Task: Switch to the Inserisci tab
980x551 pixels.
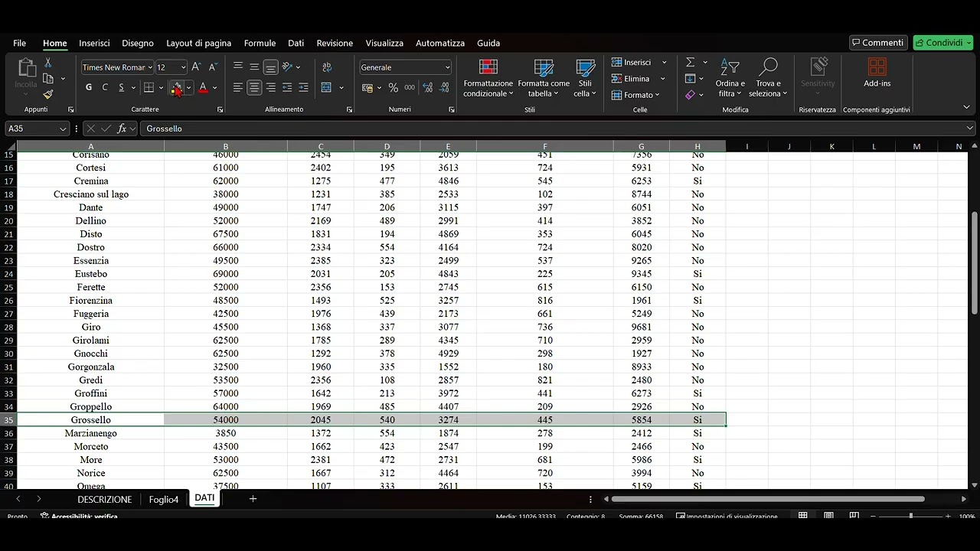Action: (x=94, y=43)
